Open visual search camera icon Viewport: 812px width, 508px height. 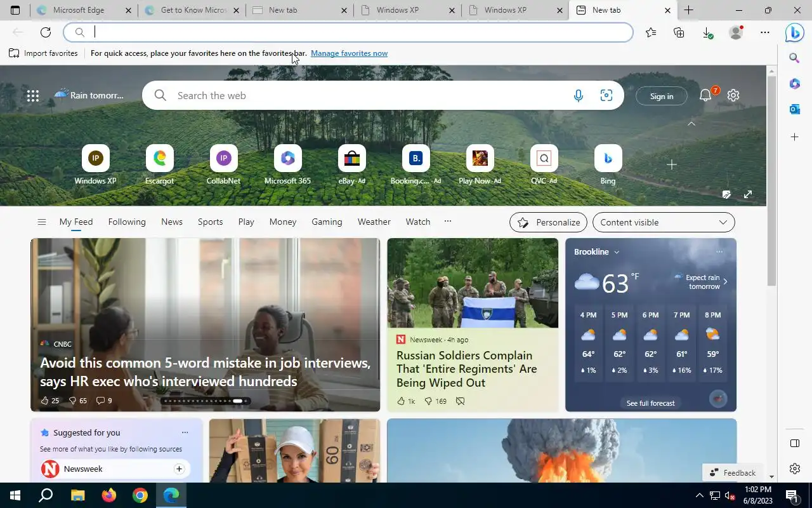(x=606, y=96)
